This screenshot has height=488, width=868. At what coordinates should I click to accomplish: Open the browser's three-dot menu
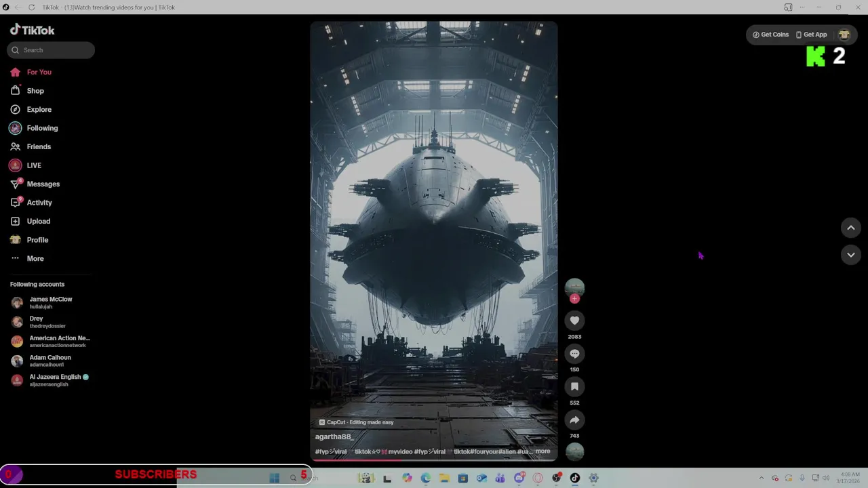point(802,7)
